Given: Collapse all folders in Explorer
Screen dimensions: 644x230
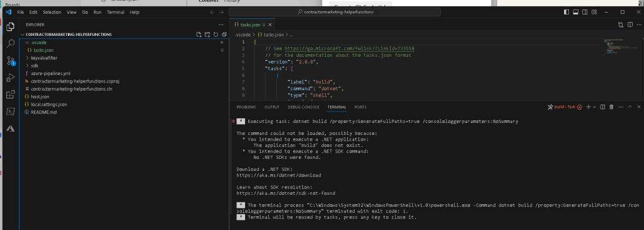Looking at the screenshot, I should click(224, 35).
